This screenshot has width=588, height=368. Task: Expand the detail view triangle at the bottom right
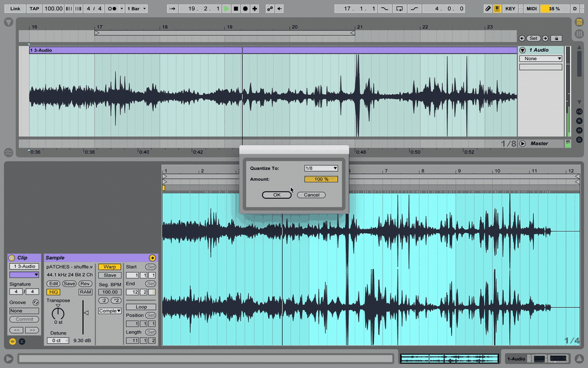click(x=579, y=359)
